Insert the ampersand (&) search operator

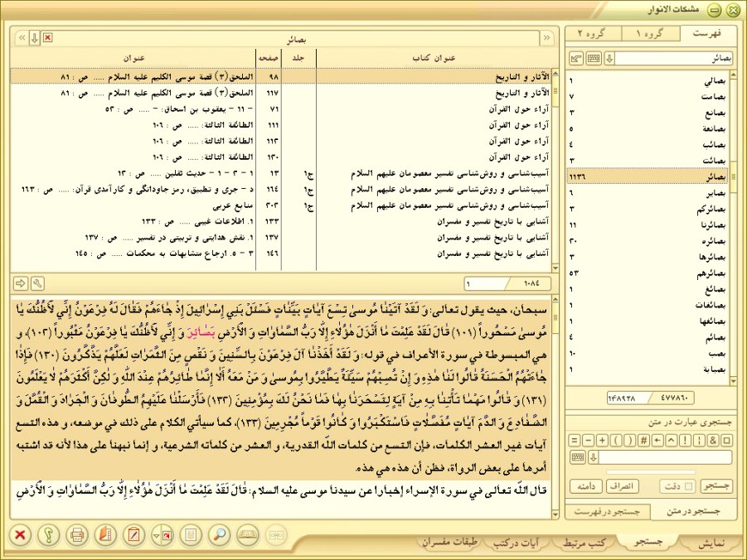coord(713,441)
